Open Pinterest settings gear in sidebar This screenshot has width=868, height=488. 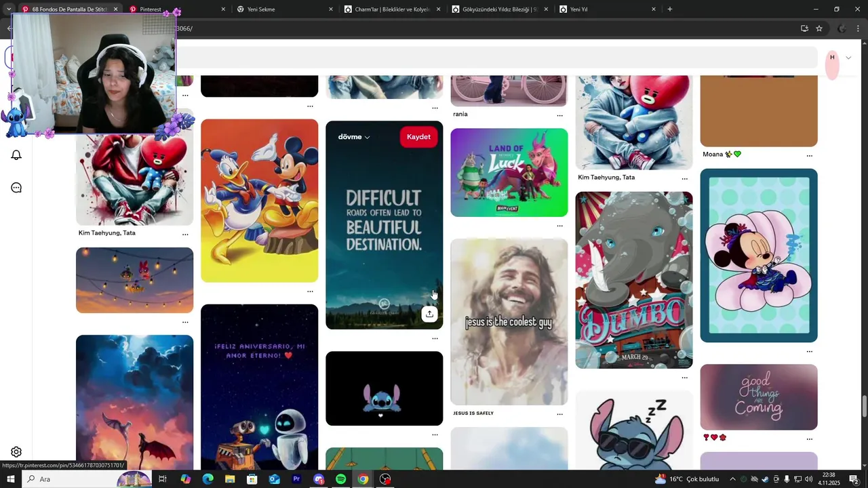pos(16,452)
